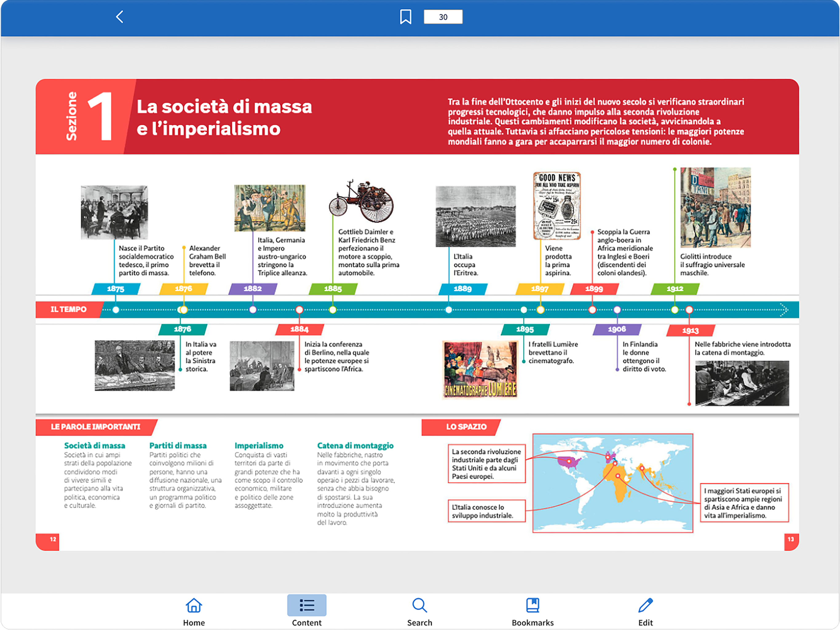Toggle the bookmark icon for this page
The image size is (840, 630).
406,17
